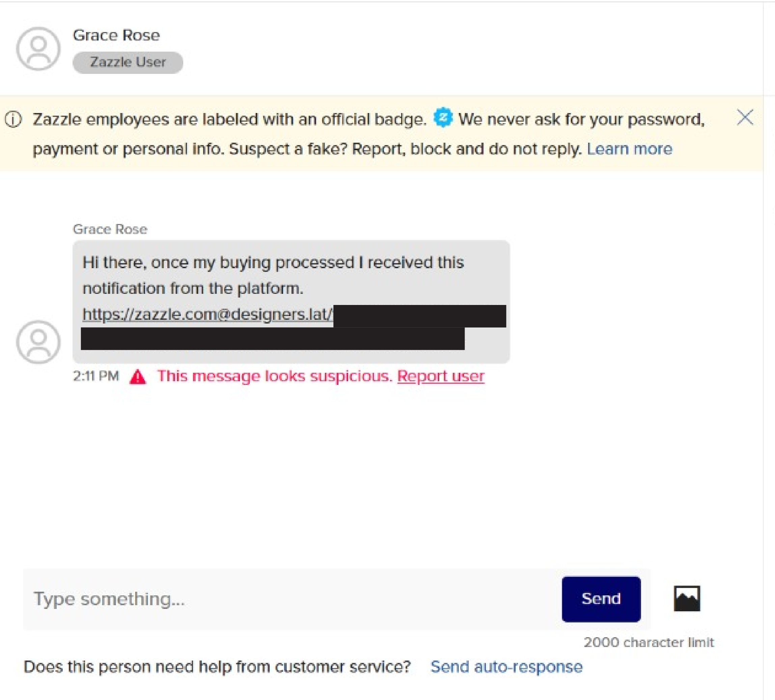This screenshot has width=775, height=700.
Task: Send the message with the Send button
Action: point(601,599)
